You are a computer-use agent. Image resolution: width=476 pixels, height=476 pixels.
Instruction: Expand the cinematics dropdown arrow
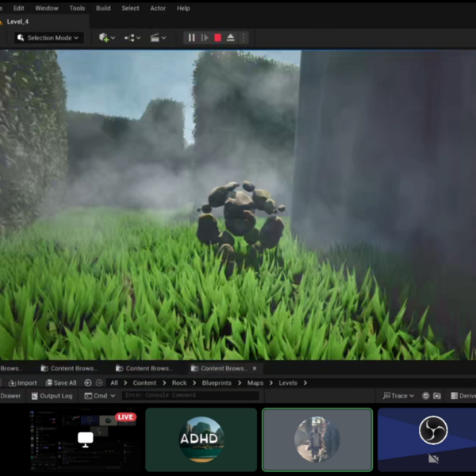pos(163,38)
